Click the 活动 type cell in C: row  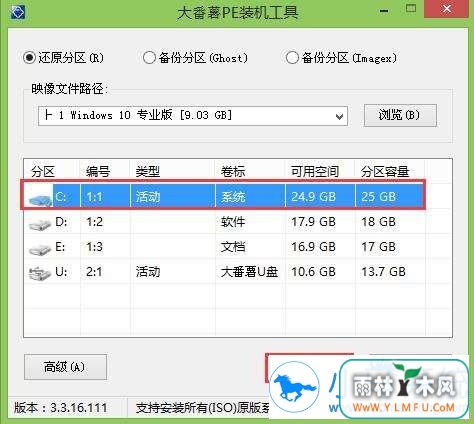pos(148,197)
